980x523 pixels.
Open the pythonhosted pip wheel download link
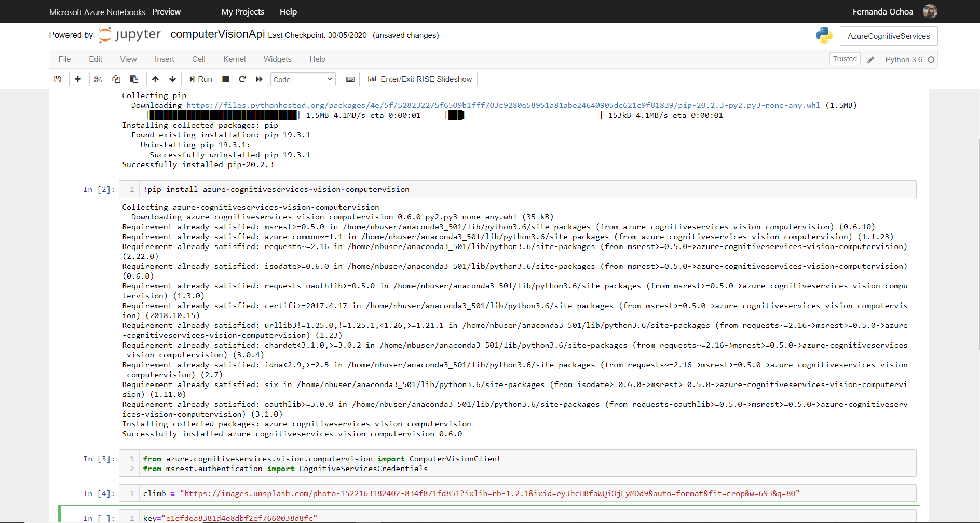click(503, 105)
